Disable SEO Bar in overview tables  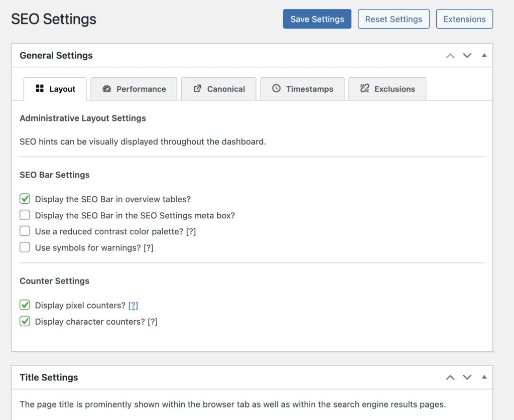pos(25,199)
